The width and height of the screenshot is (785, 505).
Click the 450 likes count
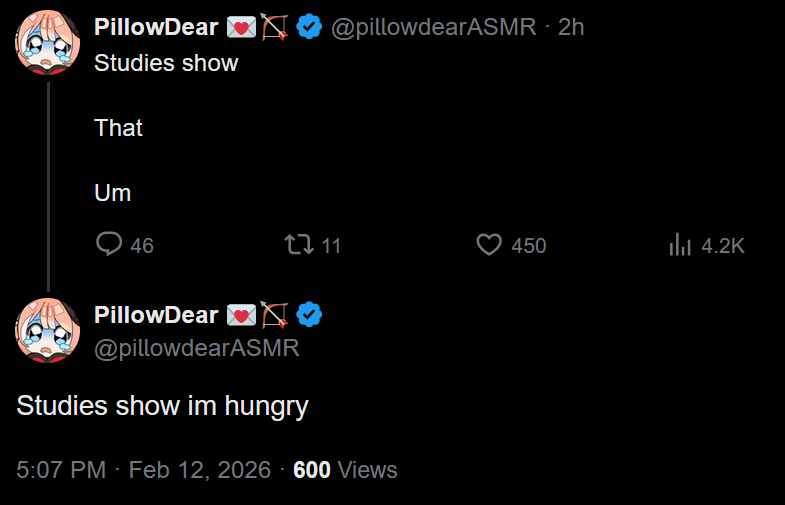[528, 245]
